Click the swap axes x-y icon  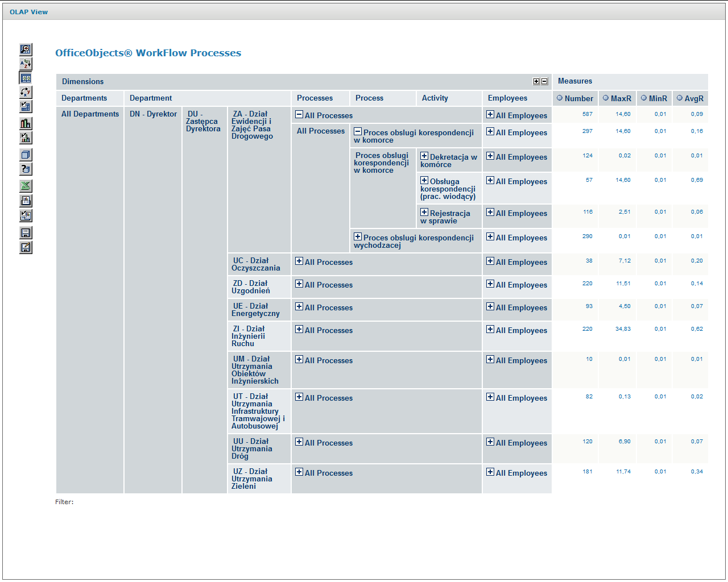pos(26,92)
